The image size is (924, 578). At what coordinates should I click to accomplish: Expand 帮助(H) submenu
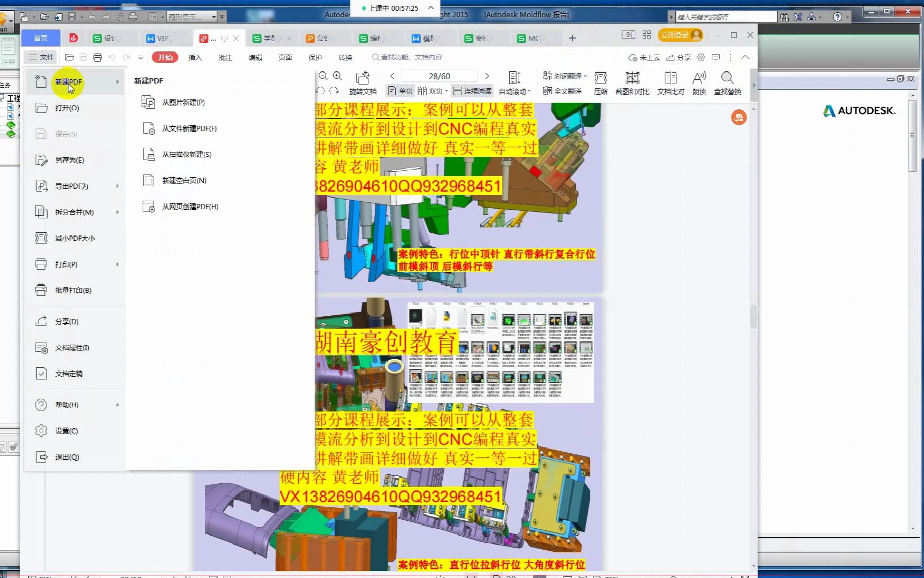[x=75, y=405]
